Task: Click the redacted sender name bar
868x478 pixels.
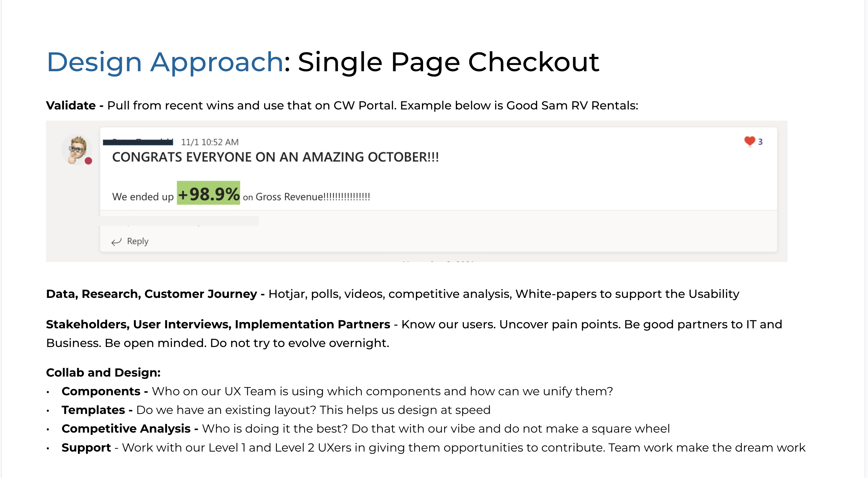Action: coord(138,142)
